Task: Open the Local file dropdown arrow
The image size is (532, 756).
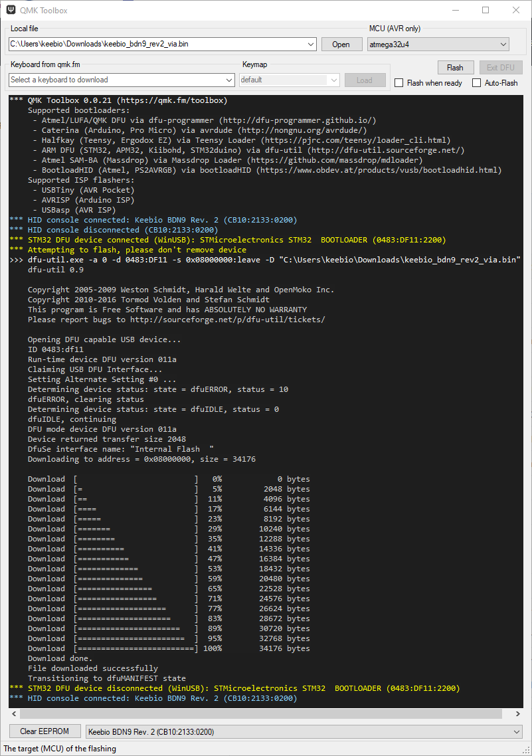Action: (x=311, y=44)
